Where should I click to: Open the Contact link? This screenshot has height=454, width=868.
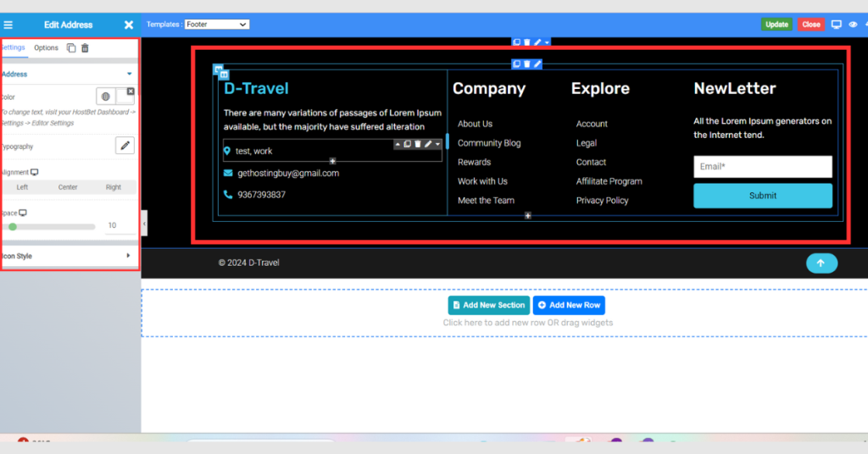pos(591,162)
